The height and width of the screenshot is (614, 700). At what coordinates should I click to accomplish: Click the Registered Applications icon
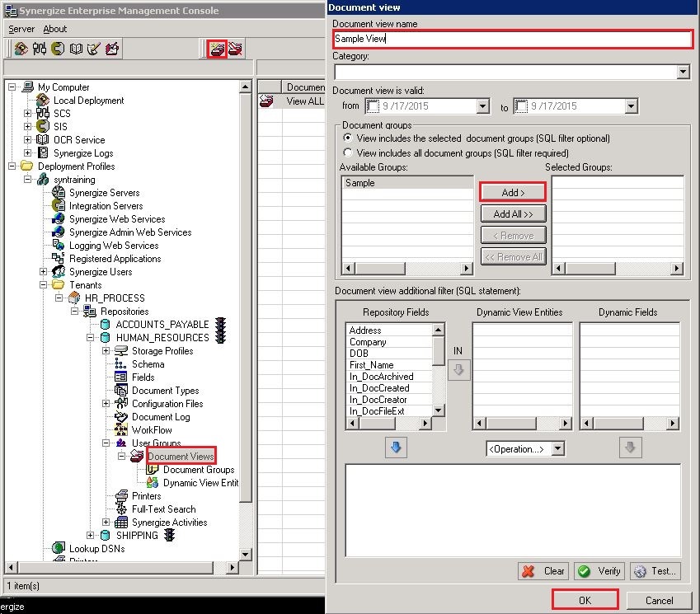[x=59, y=258]
